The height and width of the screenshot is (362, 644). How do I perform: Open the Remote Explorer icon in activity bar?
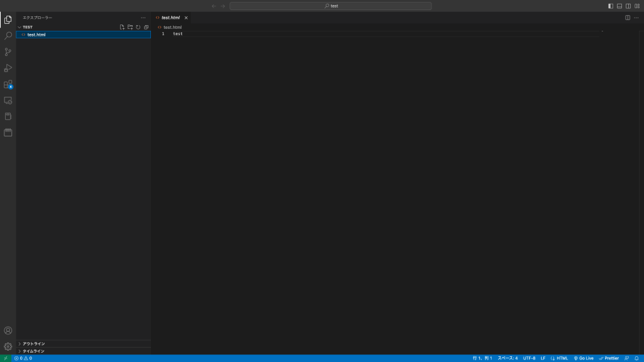click(8, 101)
